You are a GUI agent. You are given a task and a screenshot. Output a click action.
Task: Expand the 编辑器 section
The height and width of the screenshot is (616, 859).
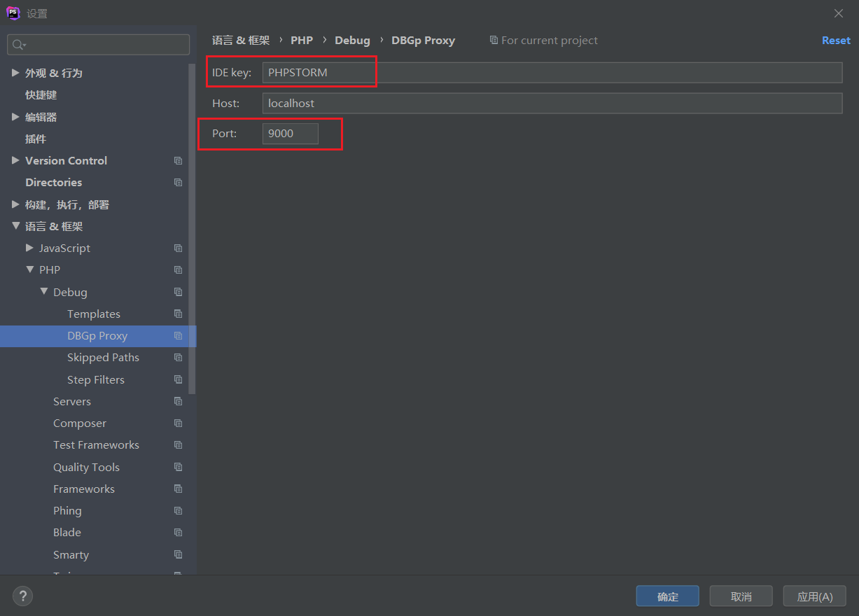tap(15, 117)
